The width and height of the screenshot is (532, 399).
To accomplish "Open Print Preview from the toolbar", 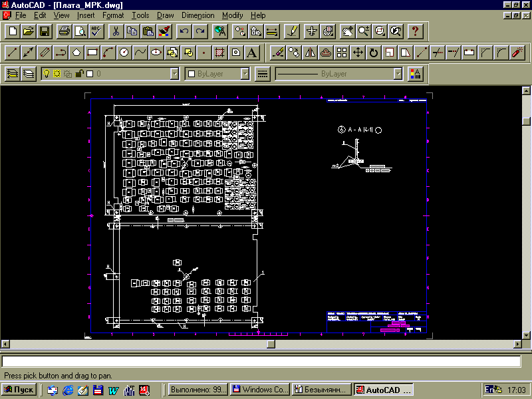I will (80, 31).
